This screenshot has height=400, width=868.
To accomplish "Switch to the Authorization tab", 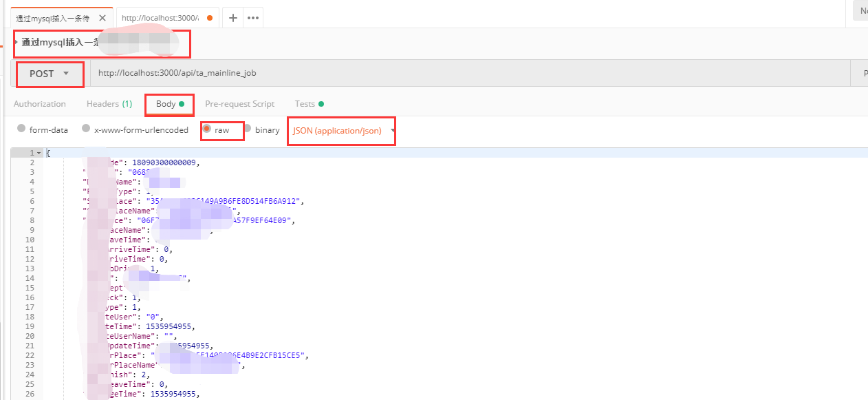I will 40,104.
